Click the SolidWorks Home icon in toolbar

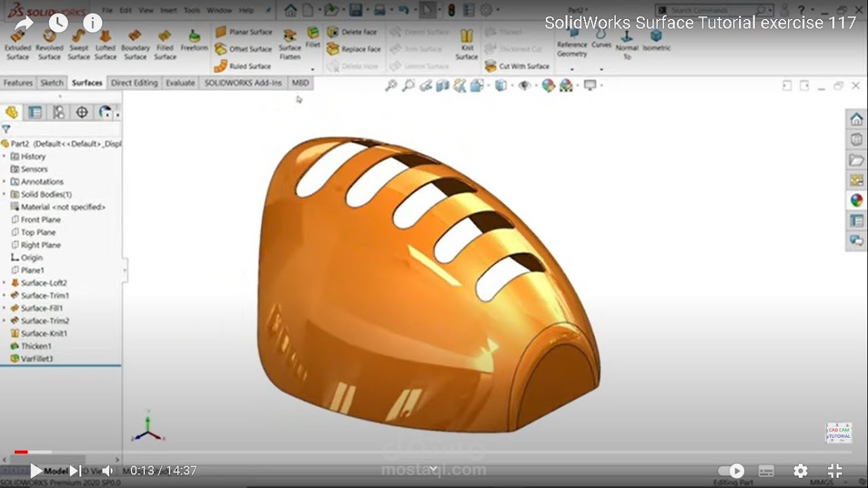coord(291,10)
